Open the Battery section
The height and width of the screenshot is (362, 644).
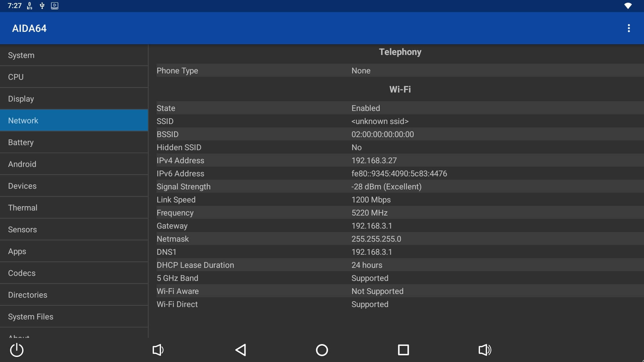point(74,142)
